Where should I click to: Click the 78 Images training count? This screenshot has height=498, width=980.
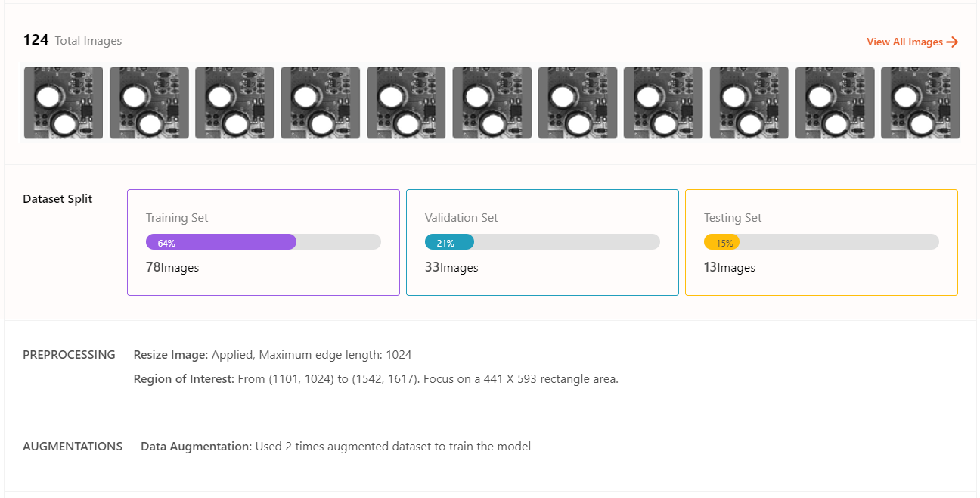[x=172, y=267]
